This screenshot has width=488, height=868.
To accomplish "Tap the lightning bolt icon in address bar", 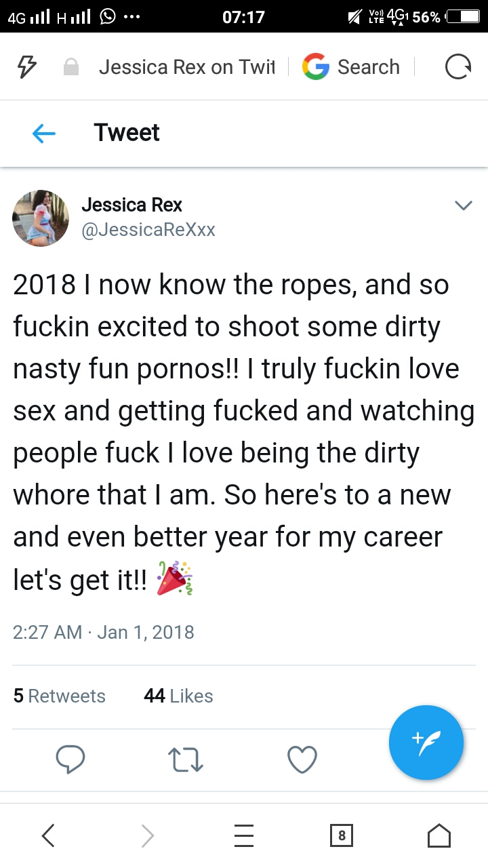I will (26, 67).
